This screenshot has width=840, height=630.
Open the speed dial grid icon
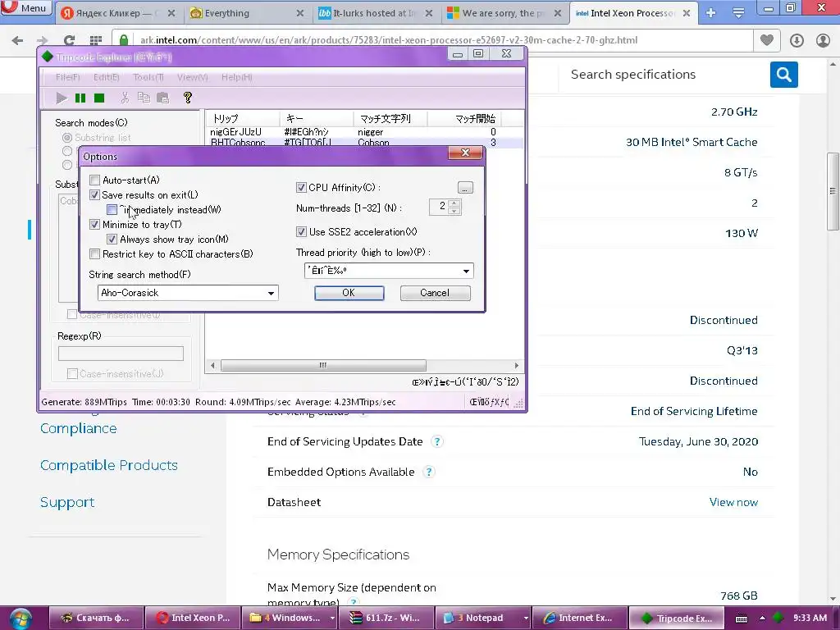pyautogui.click(x=96, y=40)
